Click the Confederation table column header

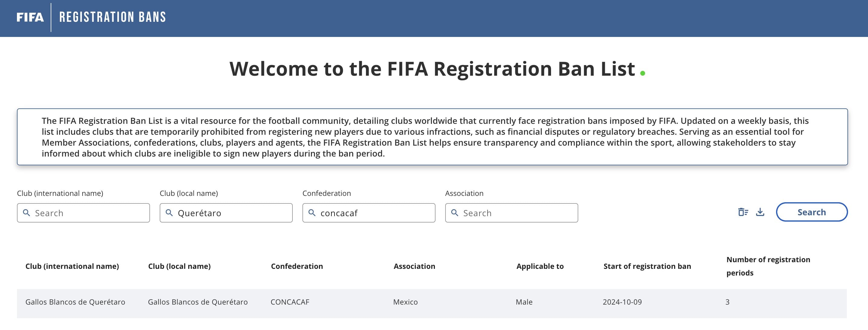point(297,266)
